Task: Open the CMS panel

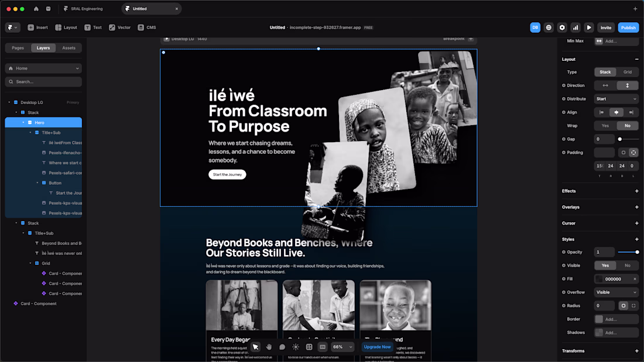Action: [x=146, y=27]
